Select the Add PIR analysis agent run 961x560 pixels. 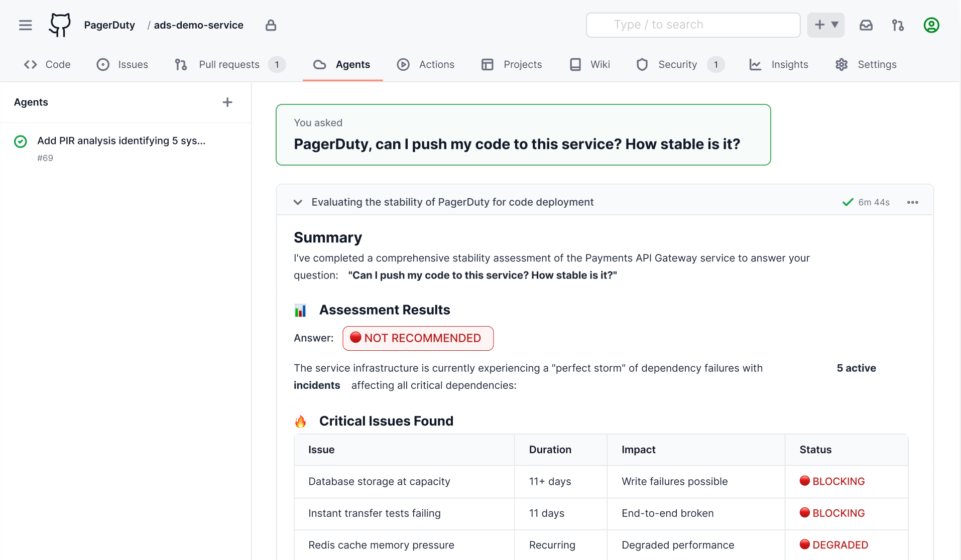coord(121,141)
